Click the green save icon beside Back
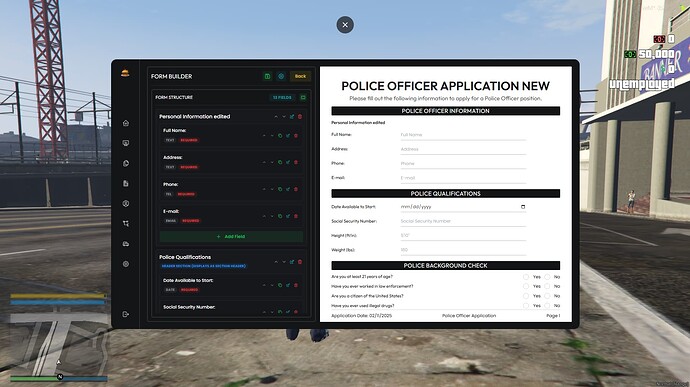 coord(267,76)
